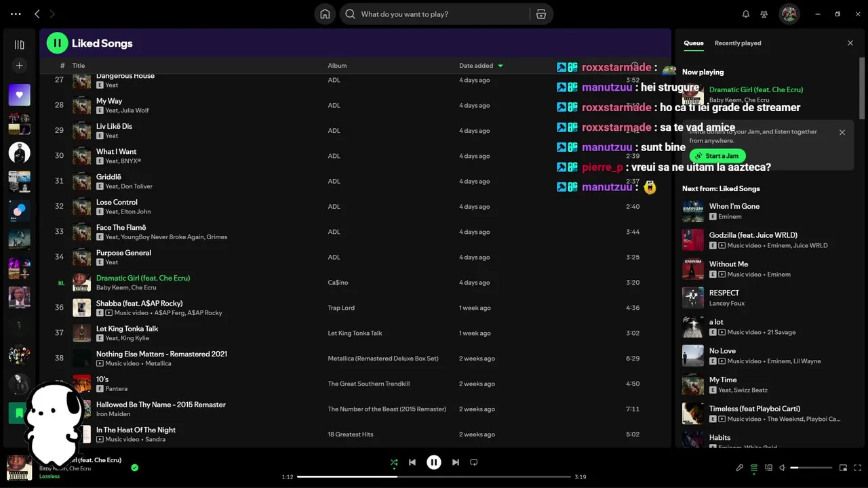868x488 pixels.
Task: Open the three-dots app menu
Action: point(16,14)
